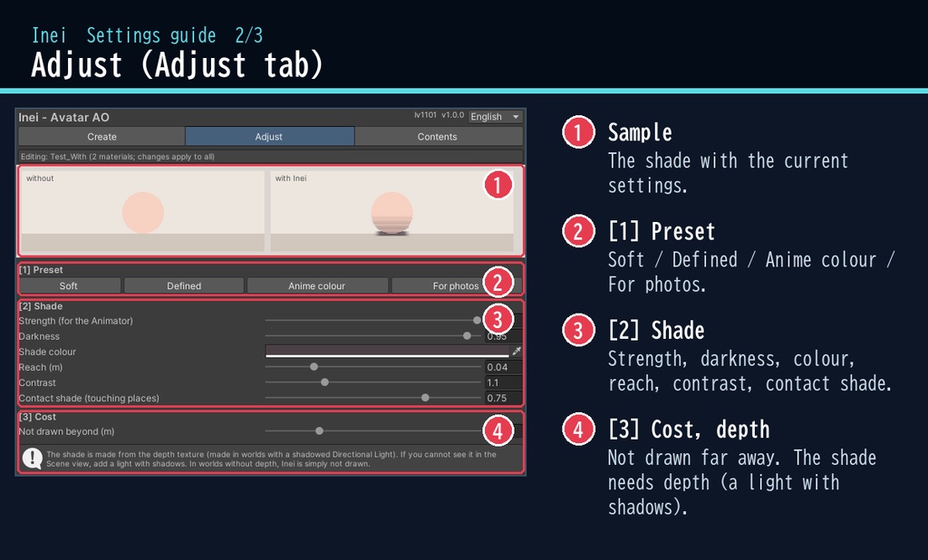Screen dimensions: 928x560
Task: Focus the Reach value field showing 0.04
Action: 503,367
